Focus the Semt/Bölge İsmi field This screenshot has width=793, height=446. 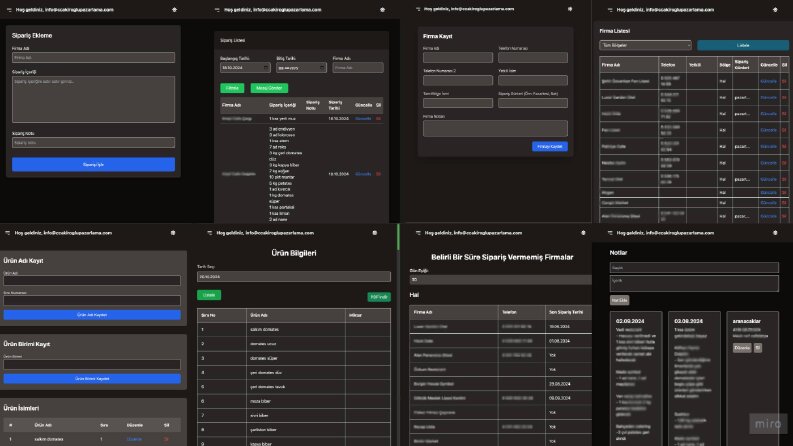458,103
